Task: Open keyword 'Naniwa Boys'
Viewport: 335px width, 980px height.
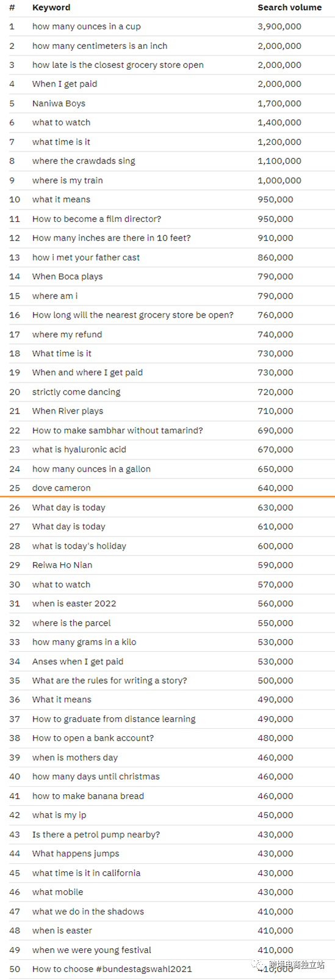Action: click(x=59, y=103)
